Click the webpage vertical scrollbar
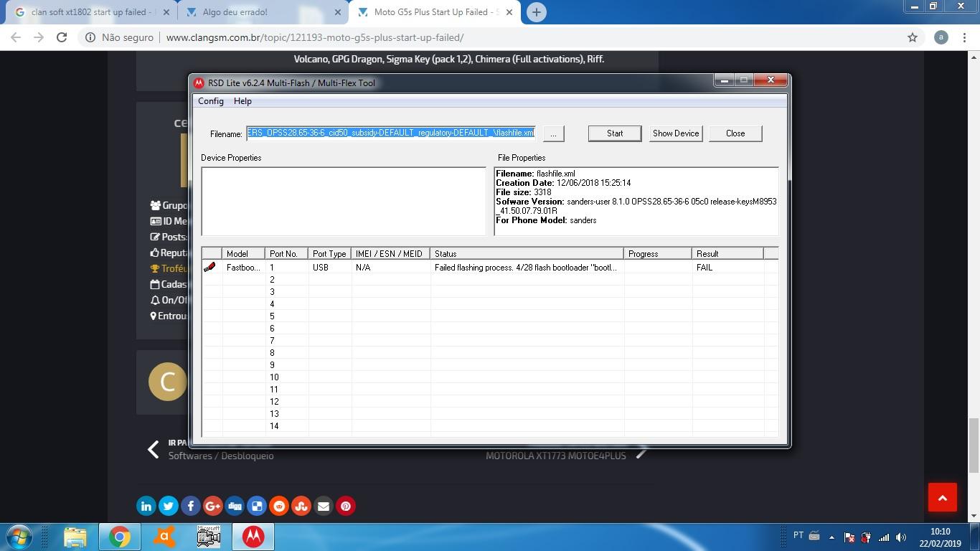Screen dimensions: 980x551 (974, 446)
